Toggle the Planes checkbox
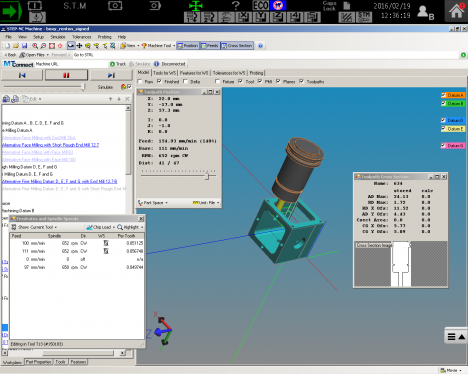The height and width of the screenshot is (374, 468). click(278, 81)
